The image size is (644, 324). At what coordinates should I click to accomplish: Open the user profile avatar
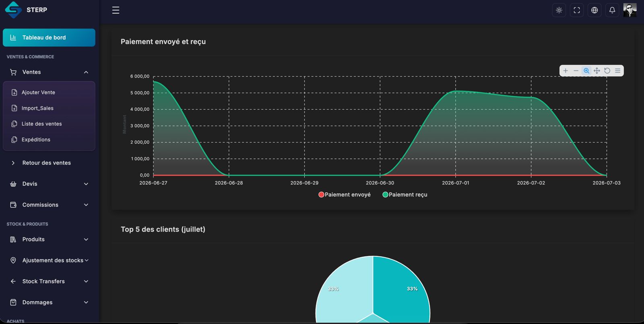630,10
